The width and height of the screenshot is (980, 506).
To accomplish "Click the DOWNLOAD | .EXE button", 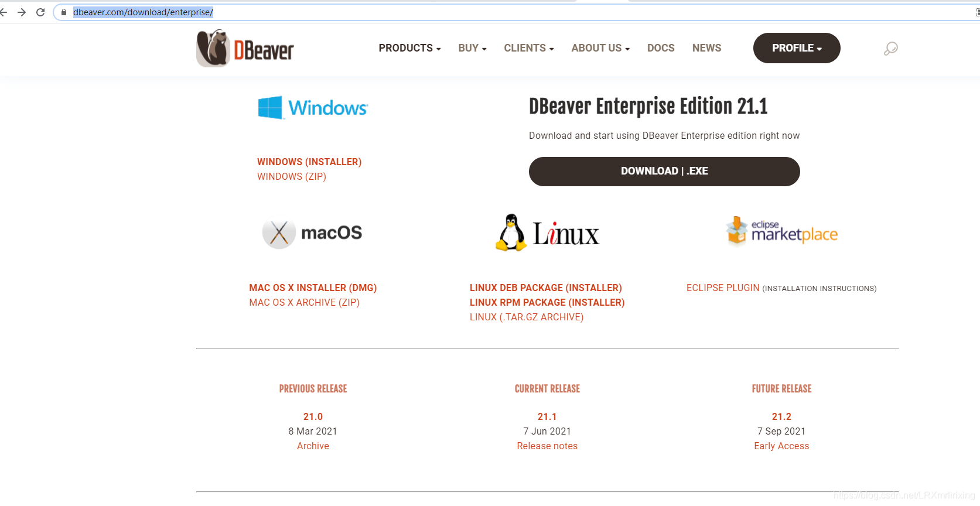I will [664, 171].
